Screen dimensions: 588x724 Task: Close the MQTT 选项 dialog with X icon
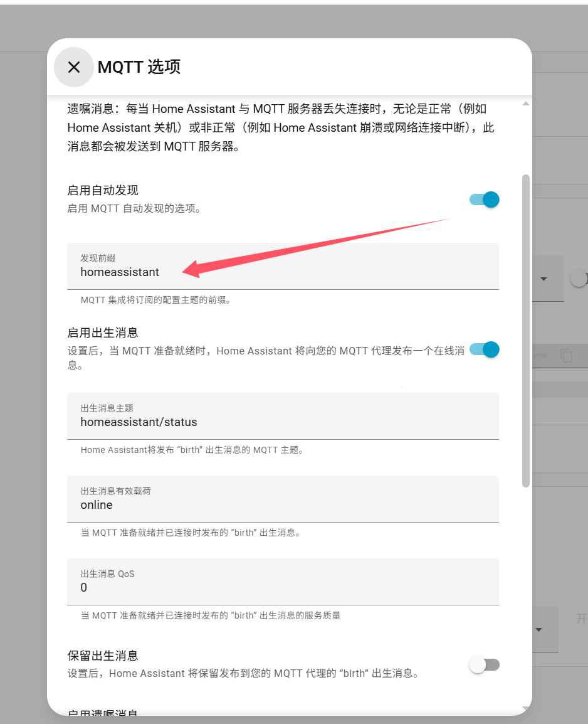74,67
